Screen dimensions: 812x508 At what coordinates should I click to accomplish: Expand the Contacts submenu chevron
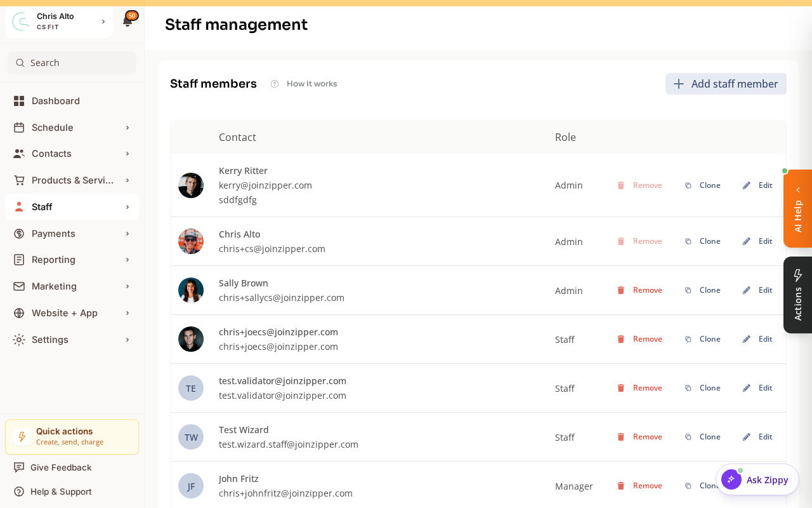pos(128,154)
